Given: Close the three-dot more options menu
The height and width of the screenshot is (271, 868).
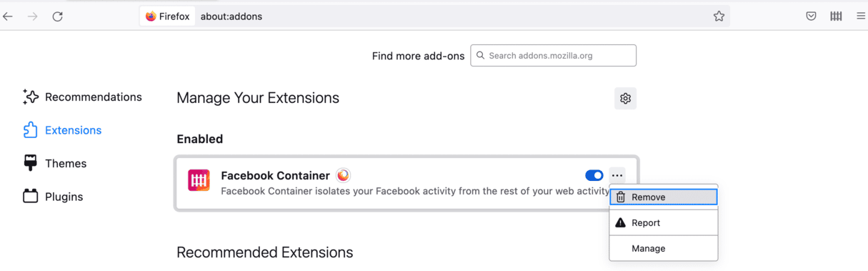Looking at the screenshot, I should [x=617, y=175].
